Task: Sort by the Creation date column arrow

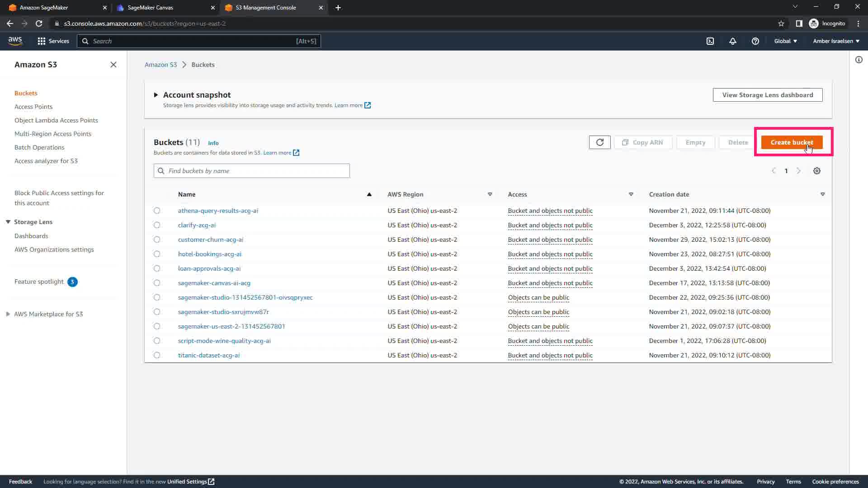Action: click(x=822, y=194)
